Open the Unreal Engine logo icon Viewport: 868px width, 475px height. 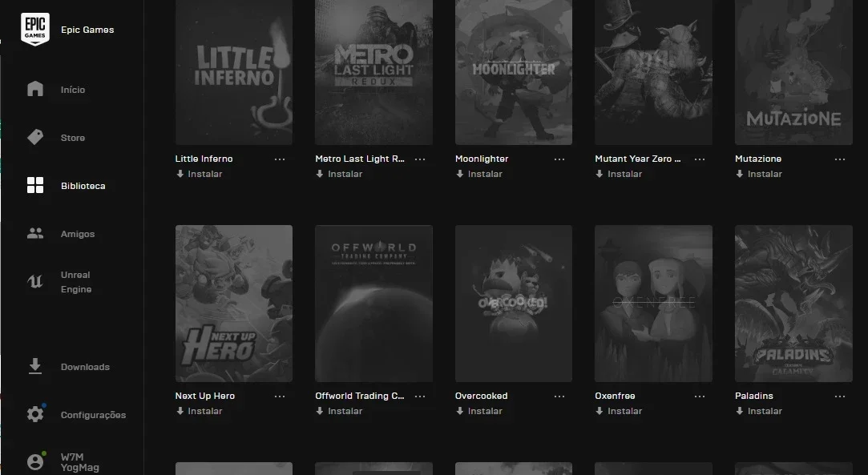[35, 282]
